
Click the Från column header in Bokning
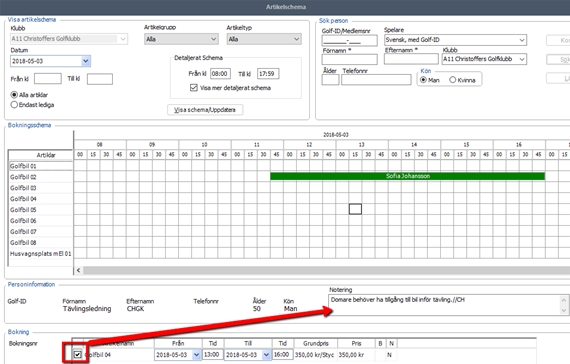tap(178, 343)
